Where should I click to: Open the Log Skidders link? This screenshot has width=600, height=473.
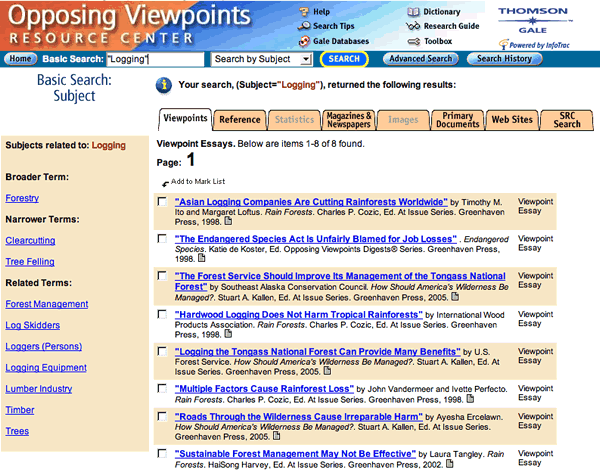33,325
